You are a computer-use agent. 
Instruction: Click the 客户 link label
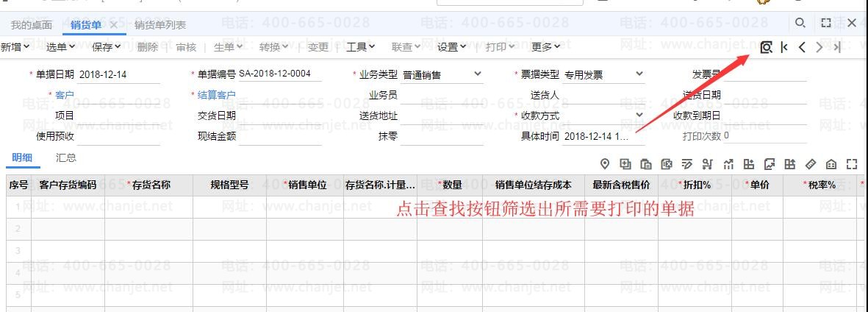[65, 95]
